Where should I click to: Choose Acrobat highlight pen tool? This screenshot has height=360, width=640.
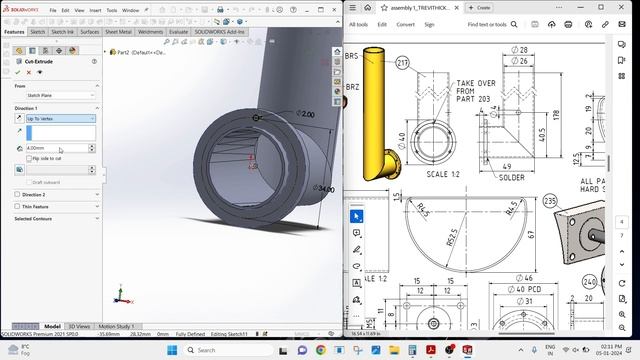pos(356,250)
